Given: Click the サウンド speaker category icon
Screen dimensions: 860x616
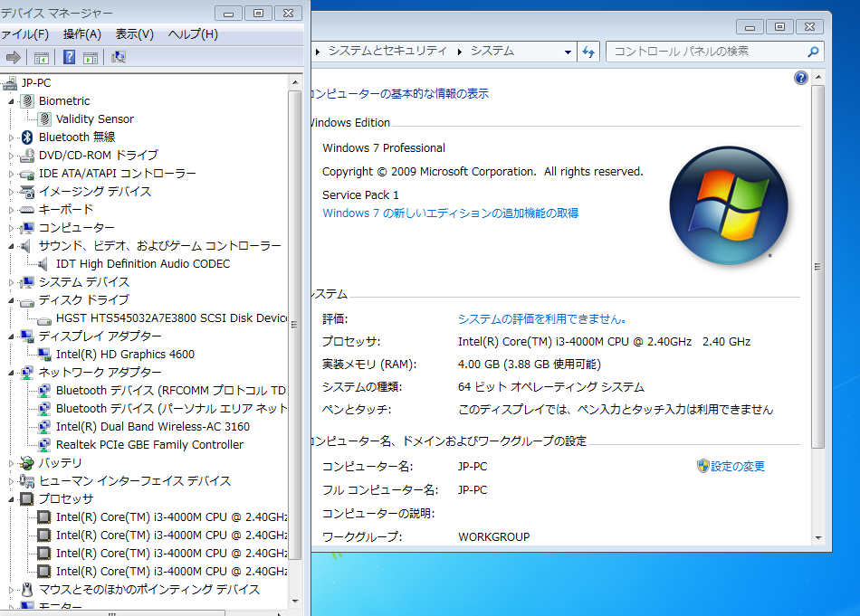Looking at the screenshot, I should pos(25,245).
